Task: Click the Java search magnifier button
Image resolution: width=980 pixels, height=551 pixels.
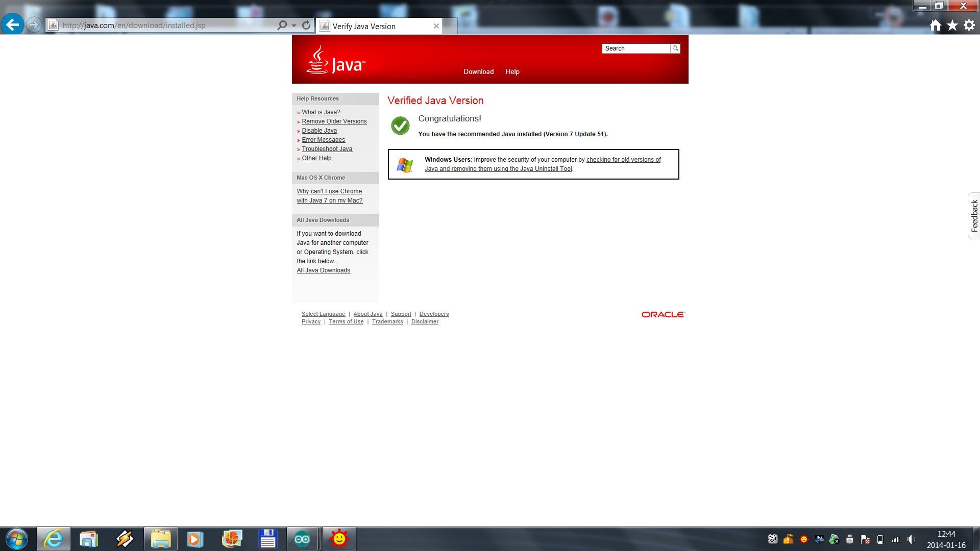Action: coord(675,48)
